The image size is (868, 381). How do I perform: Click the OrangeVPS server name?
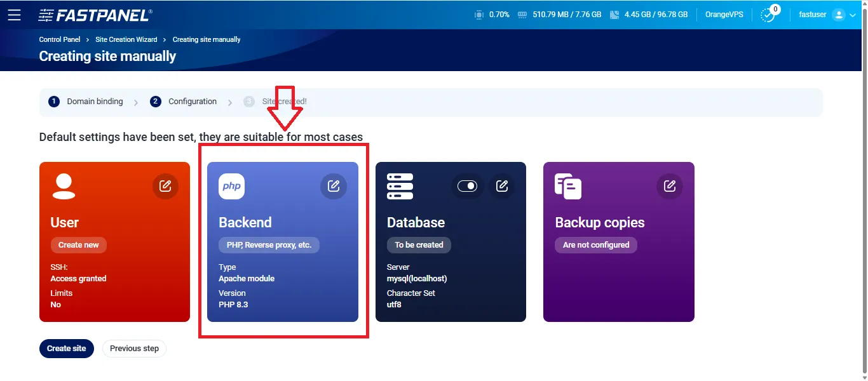[724, 14]
